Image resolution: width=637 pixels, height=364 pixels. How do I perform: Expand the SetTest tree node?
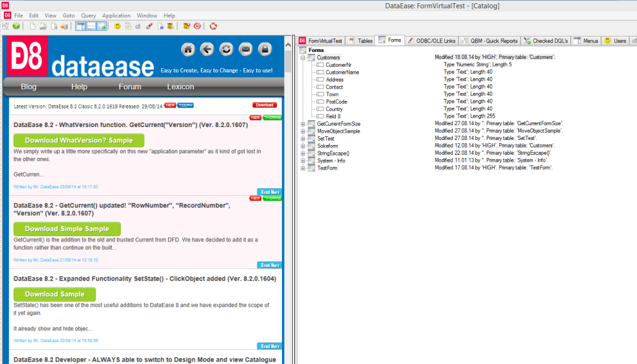(x=302, y=139)
